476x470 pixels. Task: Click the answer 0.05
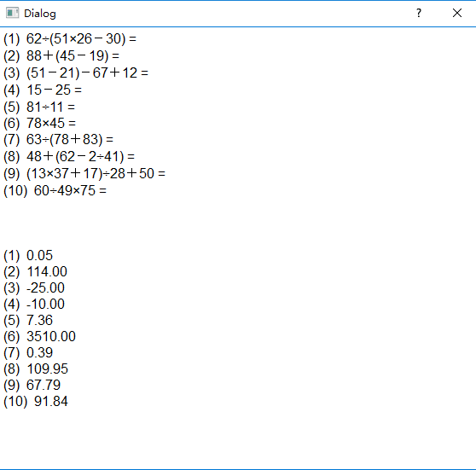[28, 255]
